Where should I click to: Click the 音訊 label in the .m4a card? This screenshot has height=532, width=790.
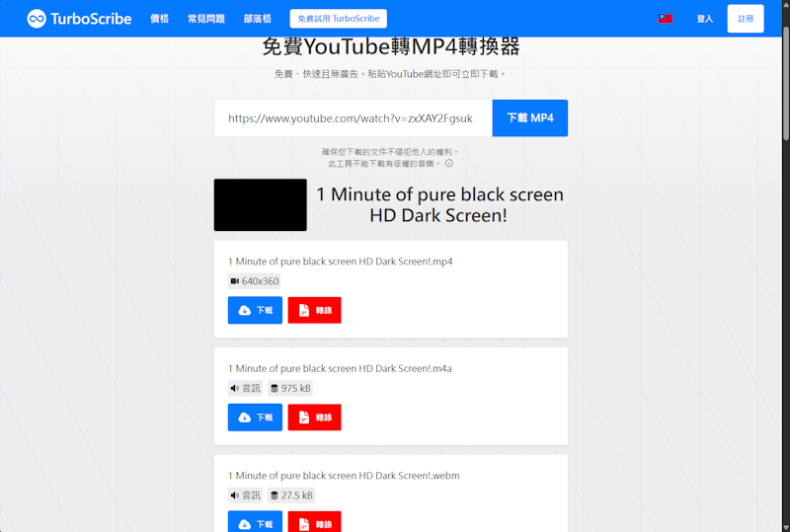tap(252, 388)
